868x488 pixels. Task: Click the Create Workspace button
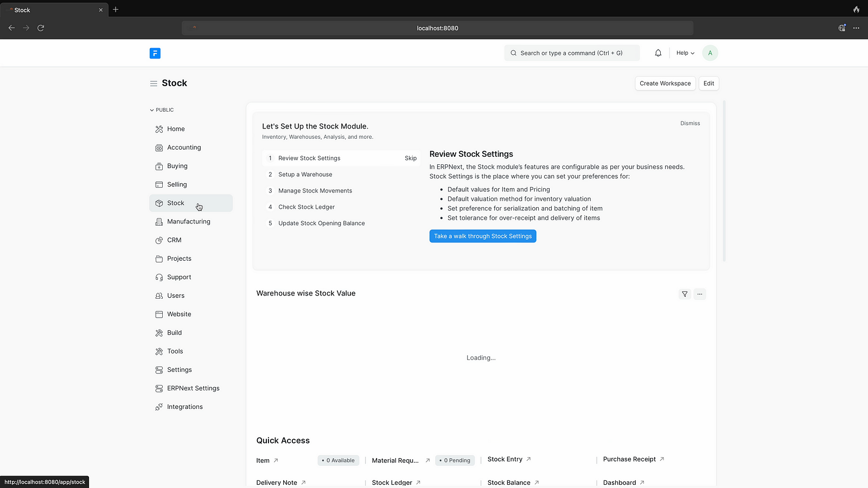point(665,84)
